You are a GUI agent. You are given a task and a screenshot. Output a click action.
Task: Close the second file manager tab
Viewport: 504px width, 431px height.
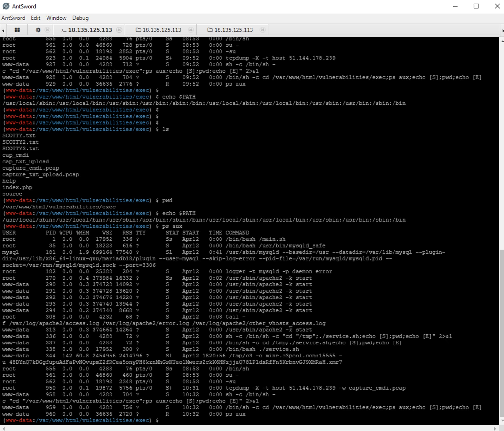point(263,30)
